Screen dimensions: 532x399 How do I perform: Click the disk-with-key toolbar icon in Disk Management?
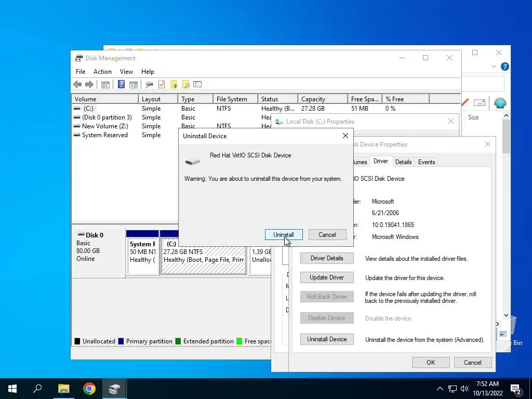(x=149, y=85)
